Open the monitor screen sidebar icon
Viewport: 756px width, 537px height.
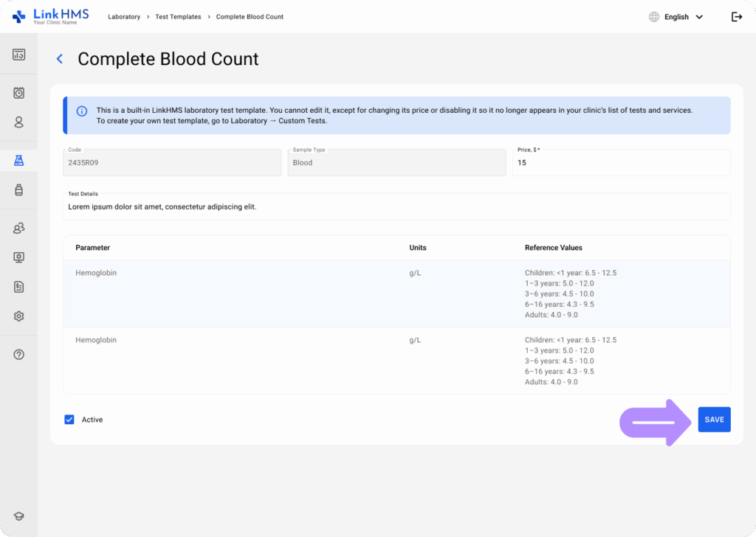[18, 257]
